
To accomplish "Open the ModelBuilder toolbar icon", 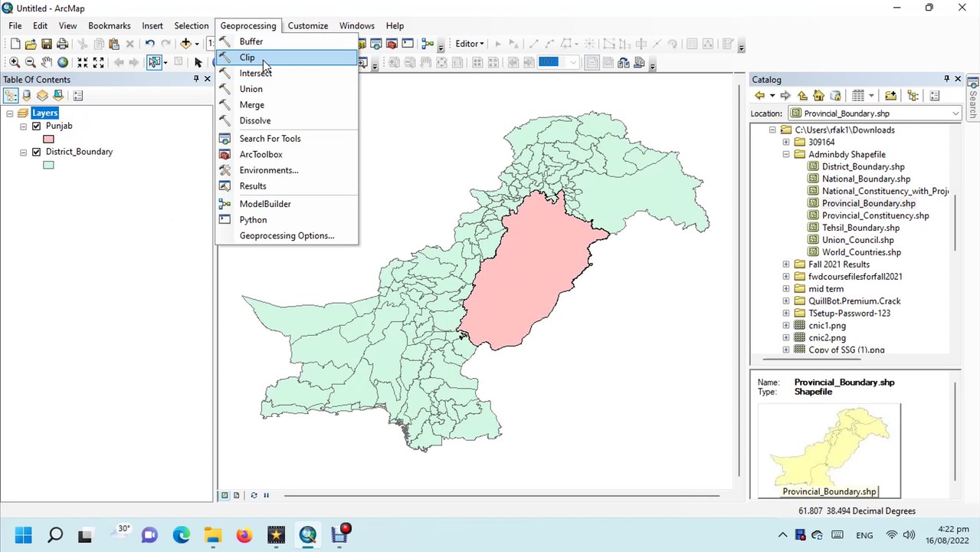I will coord(428,44).
